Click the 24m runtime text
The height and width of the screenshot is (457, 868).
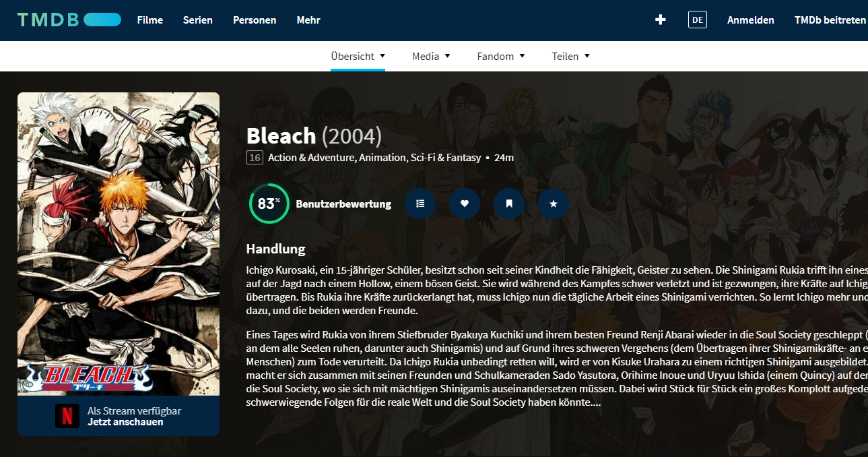click(504, 158)
